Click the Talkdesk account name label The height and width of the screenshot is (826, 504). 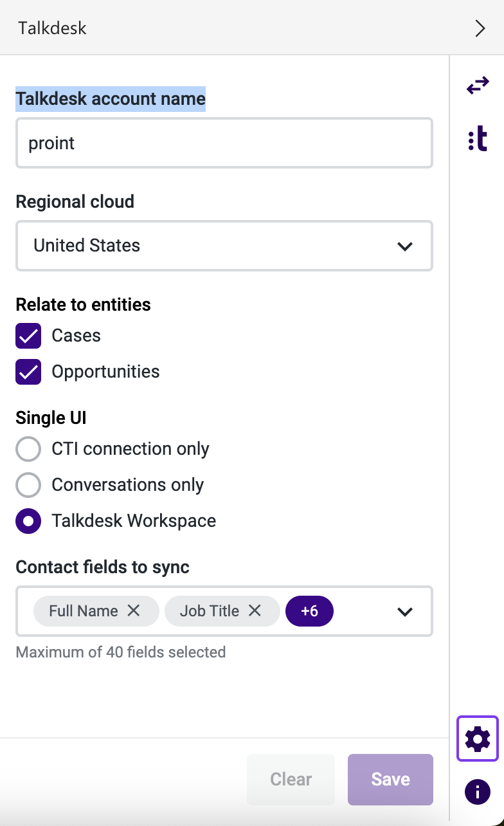[x=111, y=99]
